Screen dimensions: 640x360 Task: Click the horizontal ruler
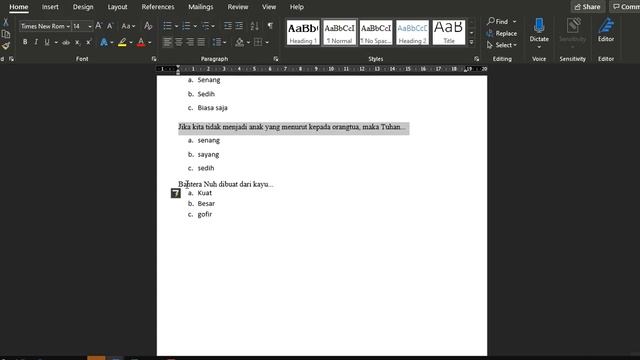(322, 69)
